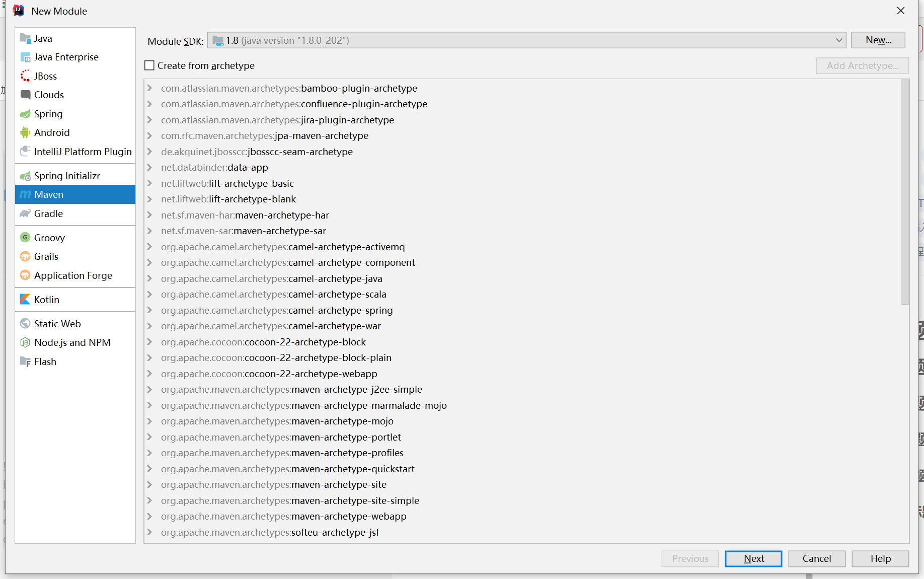Select cocoon-22-archetype-webapp row
The image size is (924, 579).
tap(522, 374)
